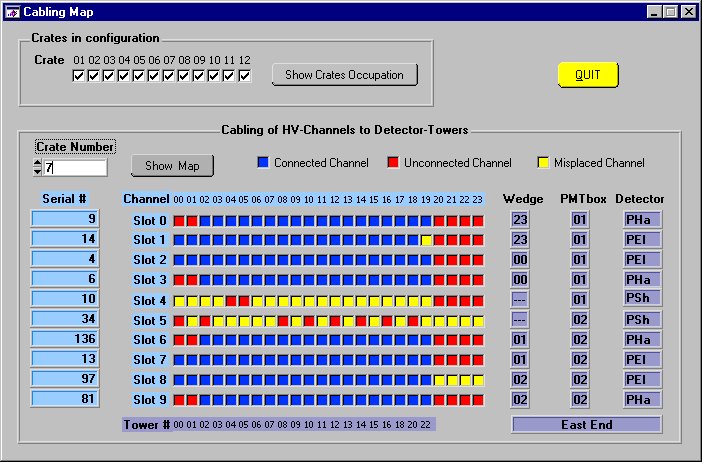
Task: Select red channel 04 in Slot 4
Action: 231,300
